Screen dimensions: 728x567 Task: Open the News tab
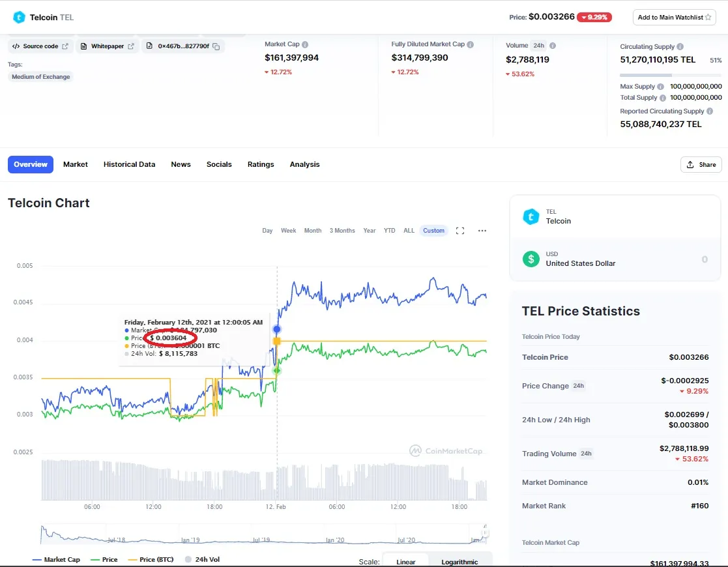coord(181,164)
